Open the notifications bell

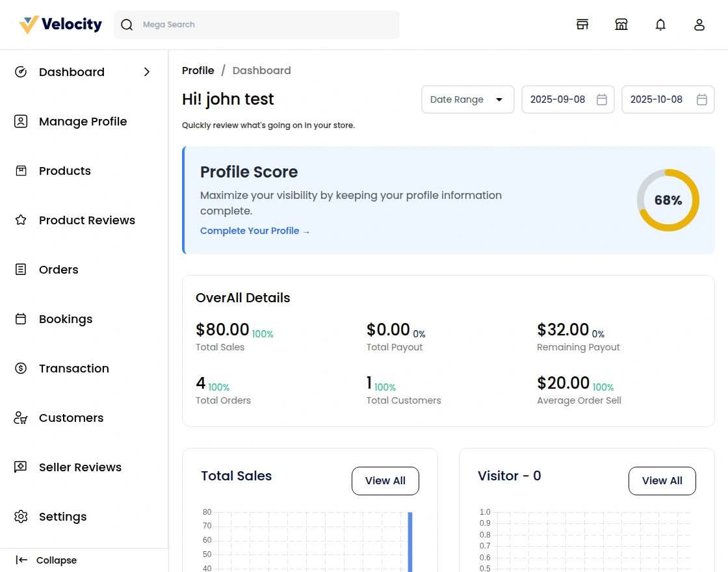(660, 24)
